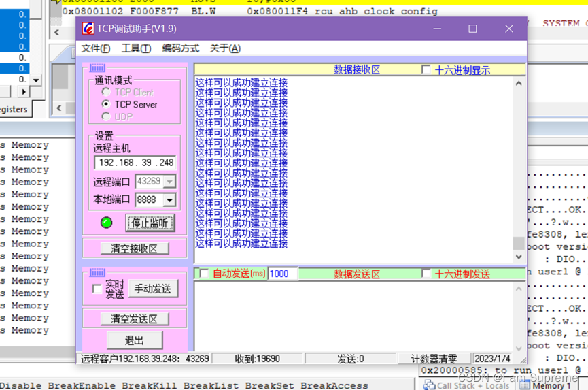This screenshot has width=588, height=390.
Task: Switch to Call Stack + Locals tab
Action: coord(466,385)
